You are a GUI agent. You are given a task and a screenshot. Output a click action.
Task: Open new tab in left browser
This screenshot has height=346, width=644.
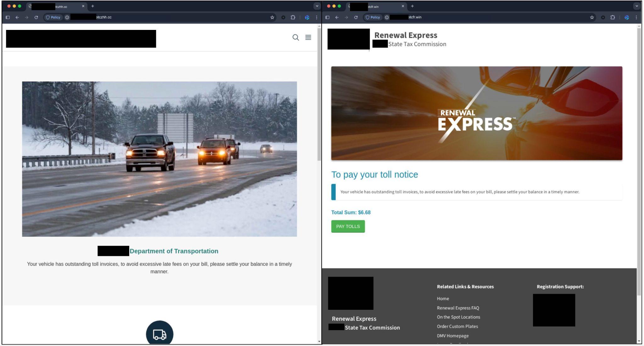[x=92, y=6]
